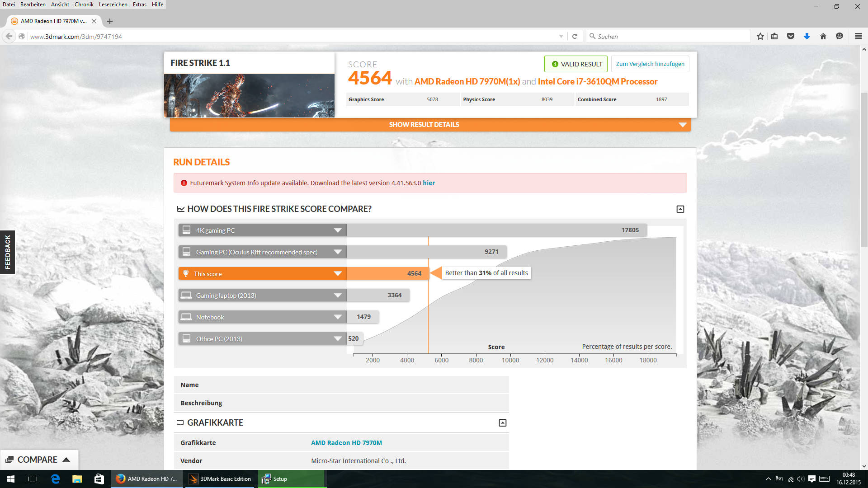Open the Firefox hamburger menu

[858, 36]
